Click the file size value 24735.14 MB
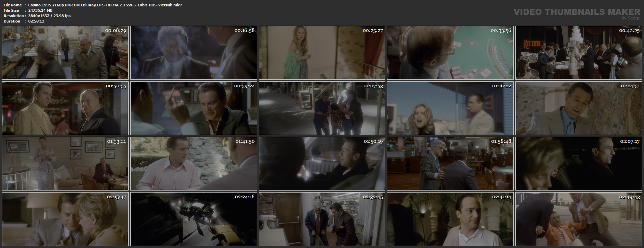 40,10
